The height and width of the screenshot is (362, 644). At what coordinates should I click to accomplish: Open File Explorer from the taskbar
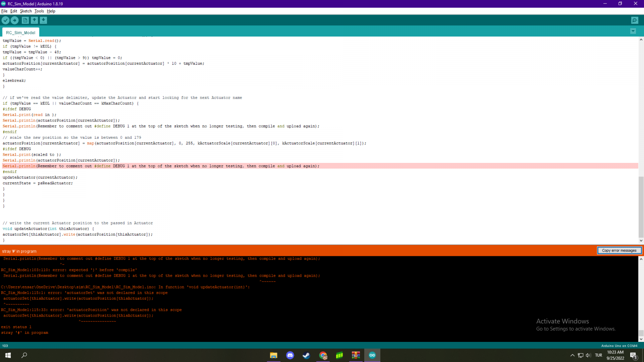(x=274, y=355)
